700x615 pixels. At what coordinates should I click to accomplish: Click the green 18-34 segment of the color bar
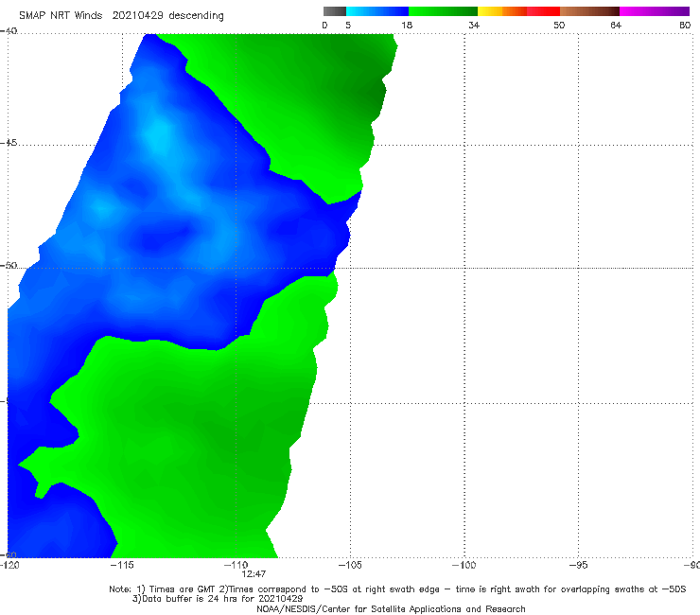pos(444,11)
